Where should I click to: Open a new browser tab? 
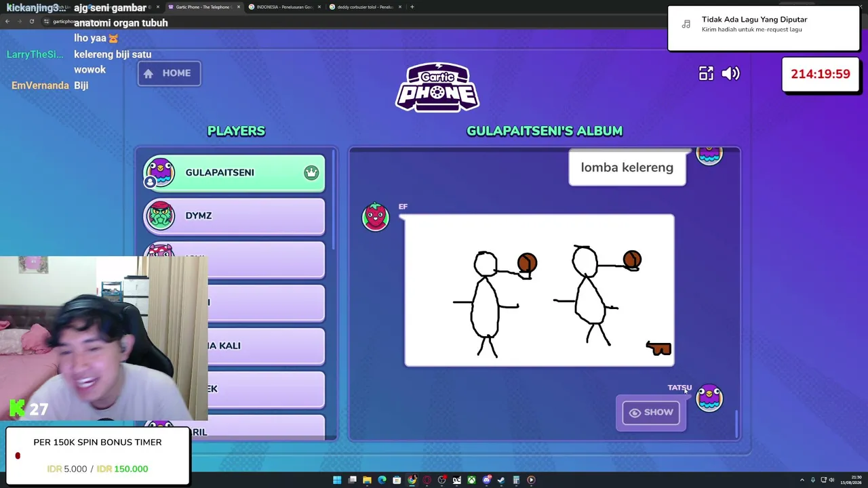[x=412, y=7]
